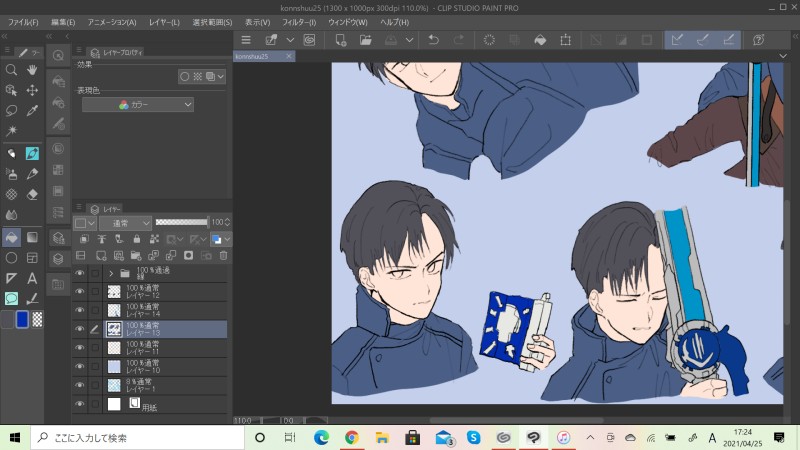Open the 編集(E) menu

pos(63,22)
